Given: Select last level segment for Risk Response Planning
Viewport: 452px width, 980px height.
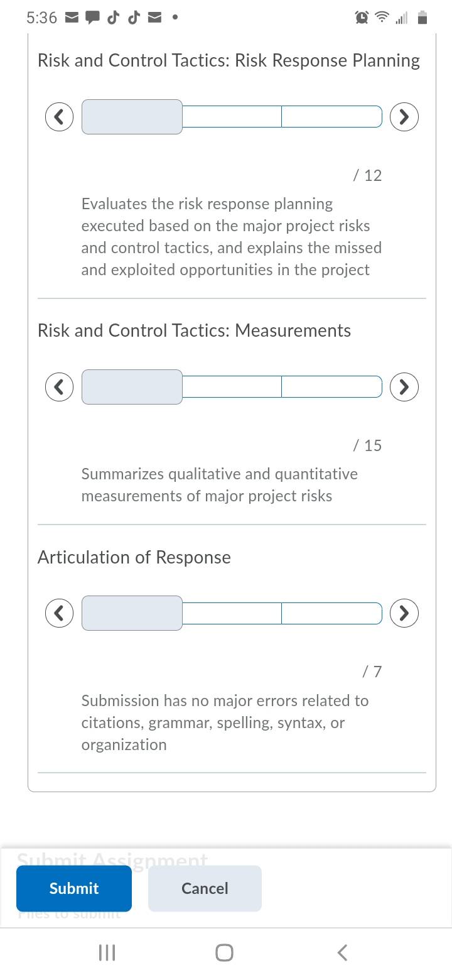Looking at the screenshot, I should point(332,116).
